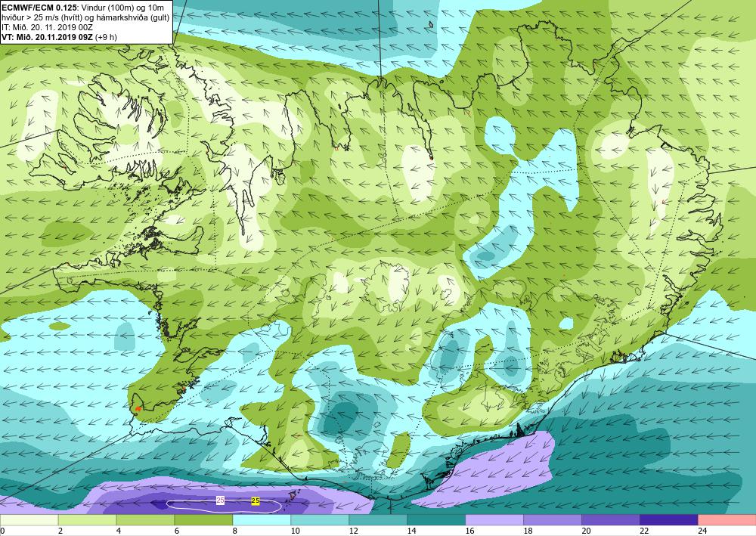Screen dimensions: 756x536
Task: Click the legend scale value 0
Action: tap(2, 531)
